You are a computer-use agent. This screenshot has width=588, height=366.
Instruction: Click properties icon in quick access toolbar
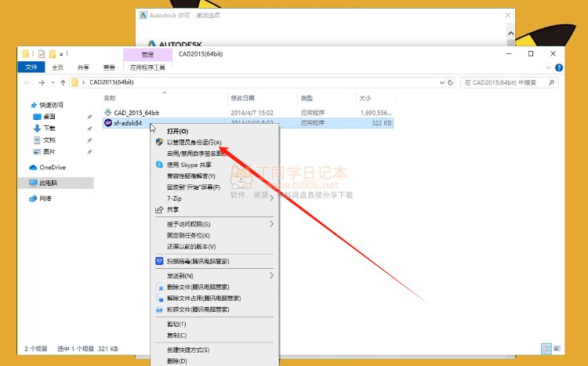(x=42, y=54)
